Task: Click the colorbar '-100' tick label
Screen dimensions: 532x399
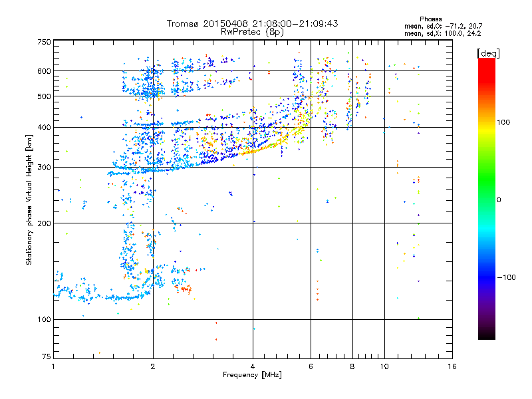Action: pos(507,277)
